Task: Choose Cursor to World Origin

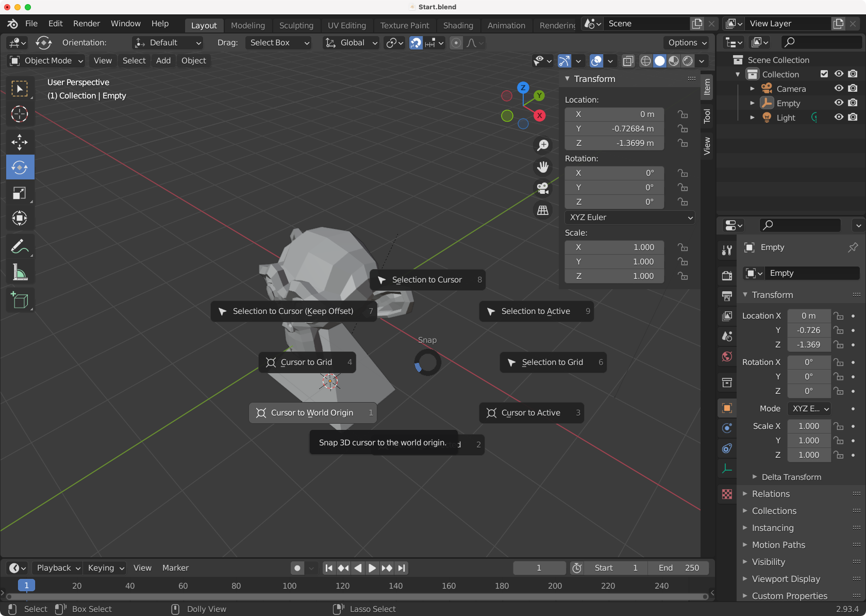Action: pos(312,413)
